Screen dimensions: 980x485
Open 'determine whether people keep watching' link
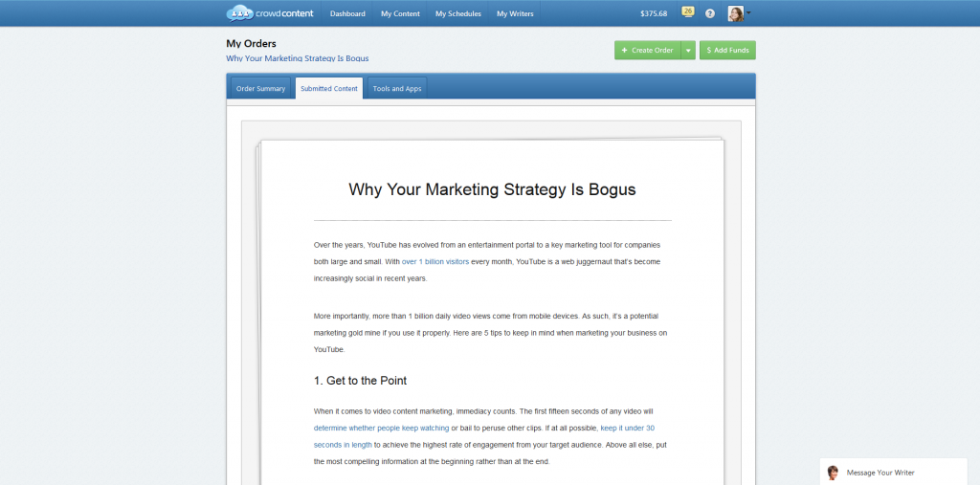381,429
